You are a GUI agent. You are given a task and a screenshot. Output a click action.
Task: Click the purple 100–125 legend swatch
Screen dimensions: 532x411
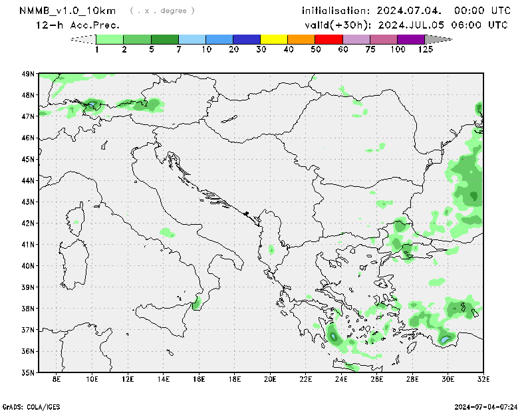point(410,39)
